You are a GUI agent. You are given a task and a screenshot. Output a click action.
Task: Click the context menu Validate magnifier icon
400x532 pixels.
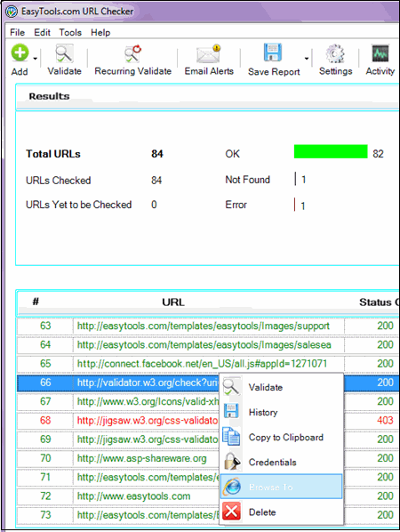coord(232,387)
